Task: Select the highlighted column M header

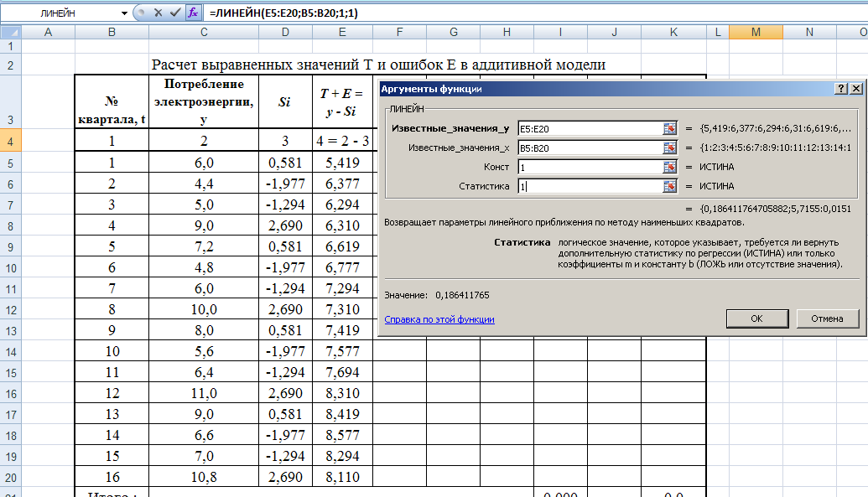Action: [x=756, y=32]
